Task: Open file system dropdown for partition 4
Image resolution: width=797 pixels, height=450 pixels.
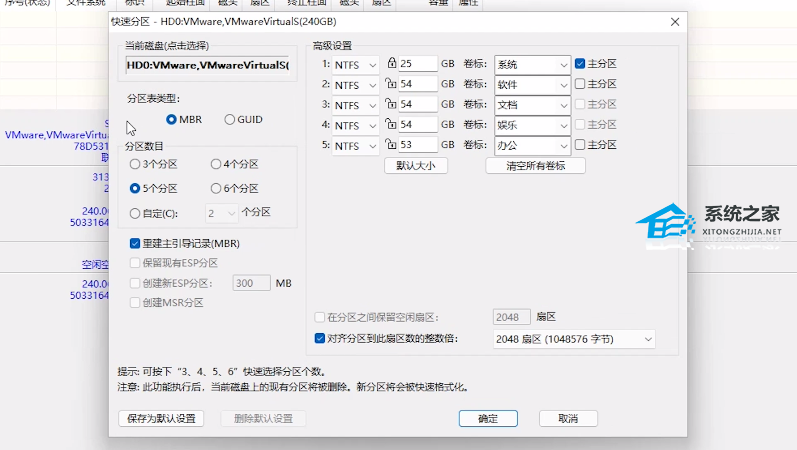Action: pyautogui.click(x=355, y=126)
